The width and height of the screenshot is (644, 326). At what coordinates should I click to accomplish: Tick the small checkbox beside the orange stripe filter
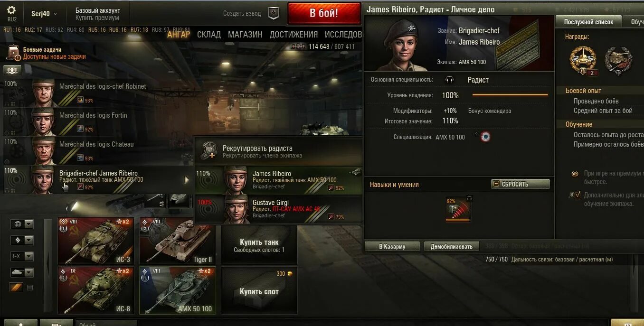[30, 288]
